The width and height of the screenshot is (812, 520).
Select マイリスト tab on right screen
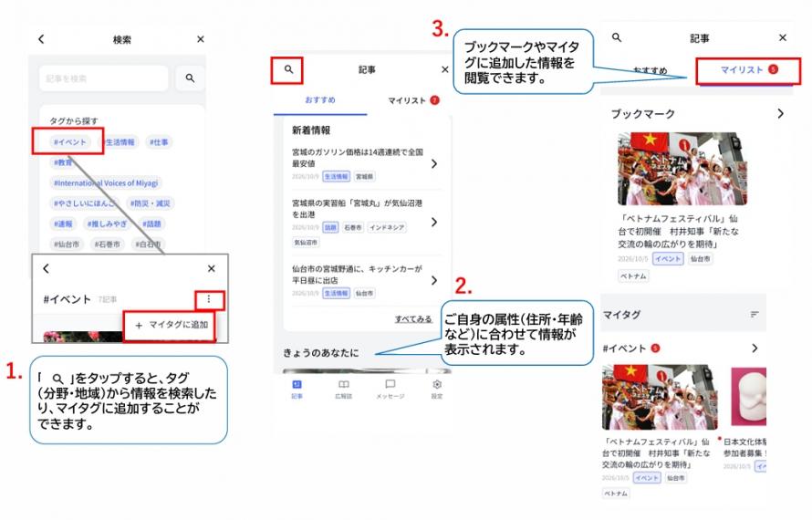click(749, 70)
